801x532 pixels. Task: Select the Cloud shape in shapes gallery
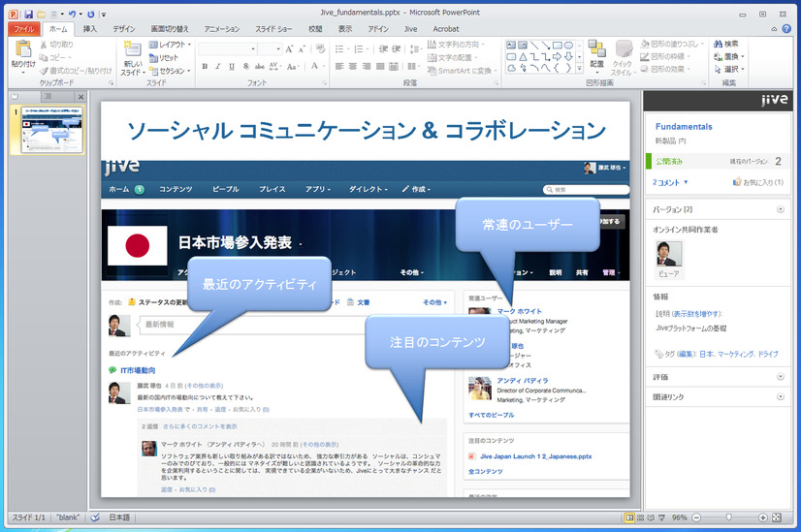(x=511, y=68)
